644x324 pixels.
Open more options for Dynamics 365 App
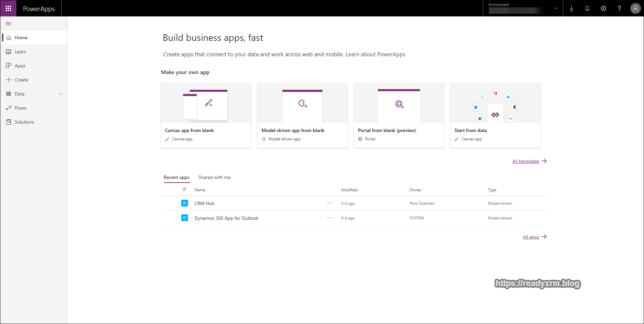(330, 218)
